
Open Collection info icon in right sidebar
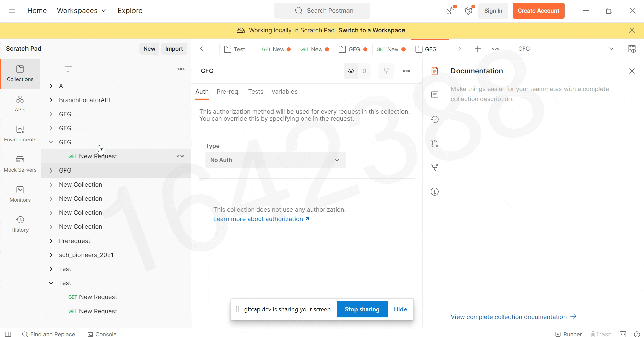435,192
